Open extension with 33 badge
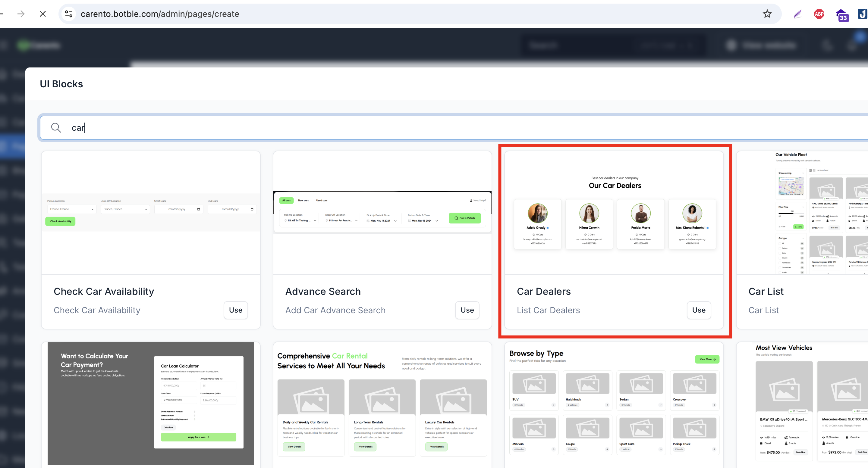The image size is (868, 468). (x=842, y=15)
